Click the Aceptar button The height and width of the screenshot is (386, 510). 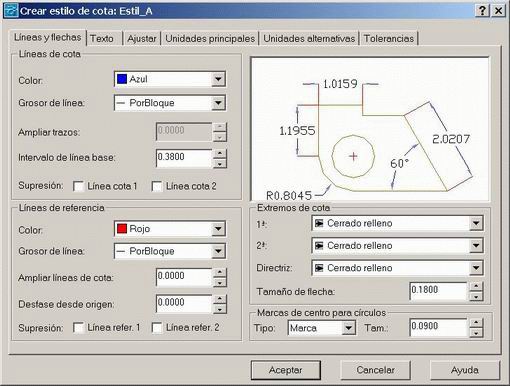click(286, 370)
